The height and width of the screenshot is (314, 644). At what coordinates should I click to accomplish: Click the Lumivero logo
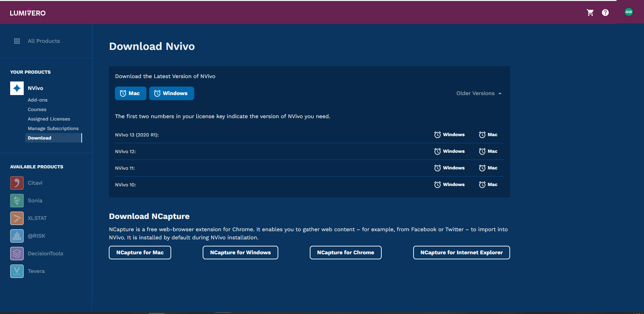tap(28, 13)
